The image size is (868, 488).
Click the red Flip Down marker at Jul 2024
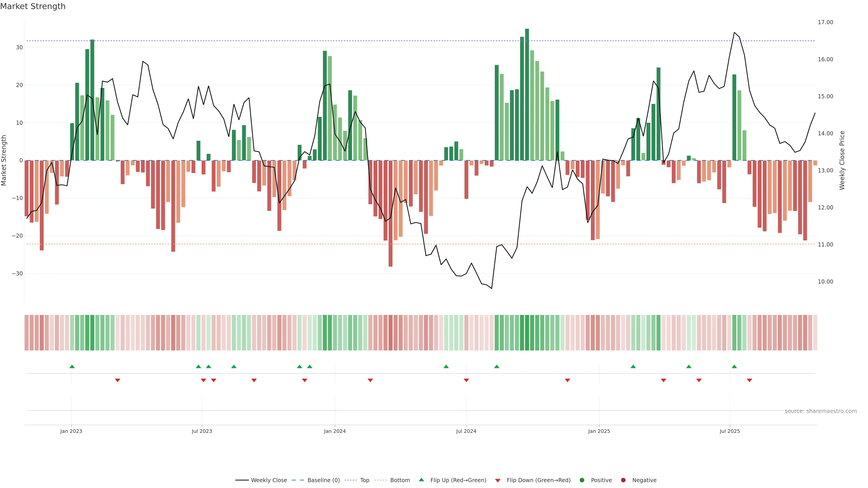466,380
